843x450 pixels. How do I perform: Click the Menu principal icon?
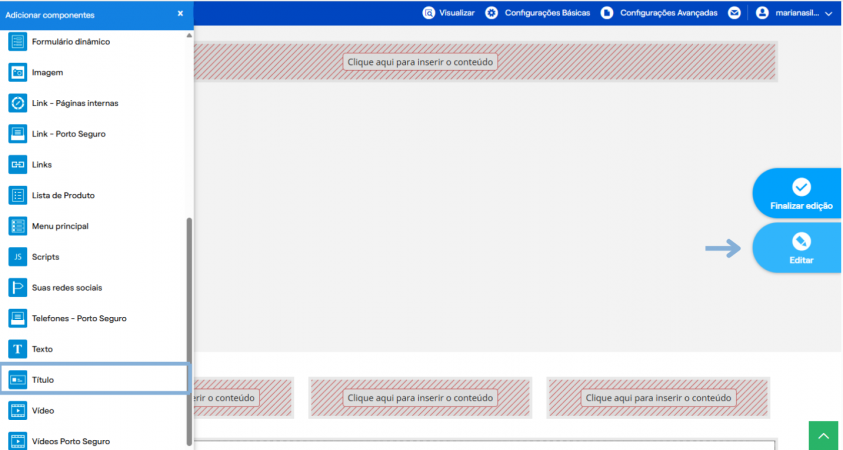click(x=18, y=226)
